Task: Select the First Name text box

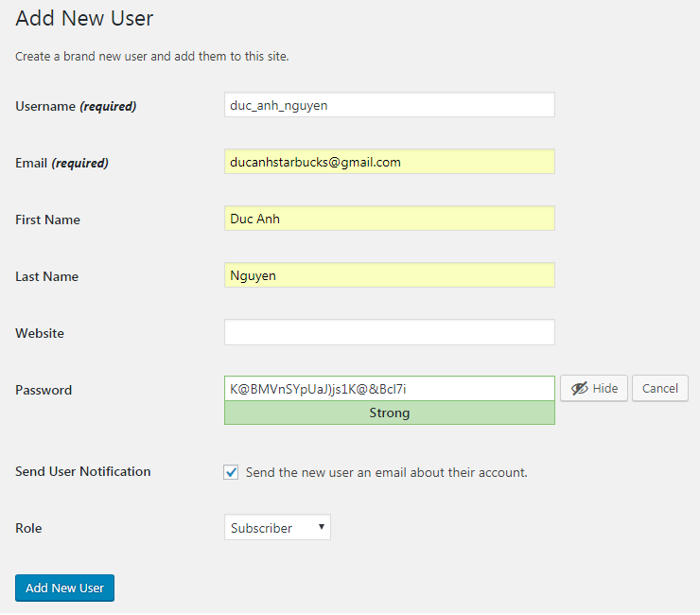Action: (389, 219)
